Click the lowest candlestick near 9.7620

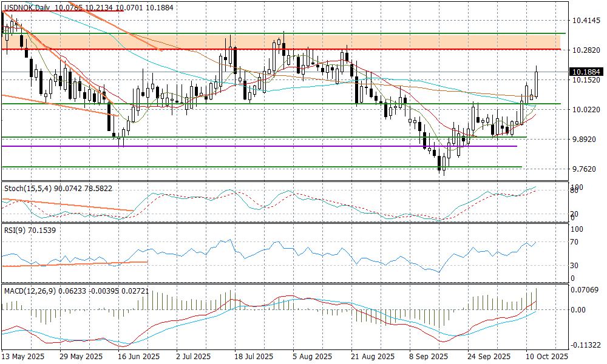[x=444, y=164]
